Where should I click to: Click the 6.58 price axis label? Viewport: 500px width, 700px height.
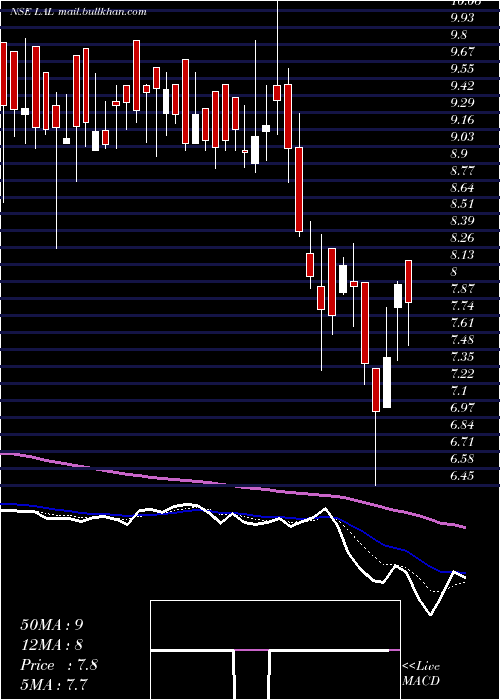[x=462, y=458]
